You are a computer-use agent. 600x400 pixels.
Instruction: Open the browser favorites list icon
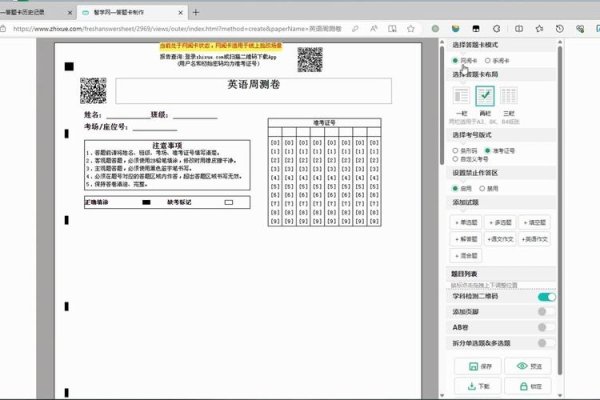tap(539, 29)
